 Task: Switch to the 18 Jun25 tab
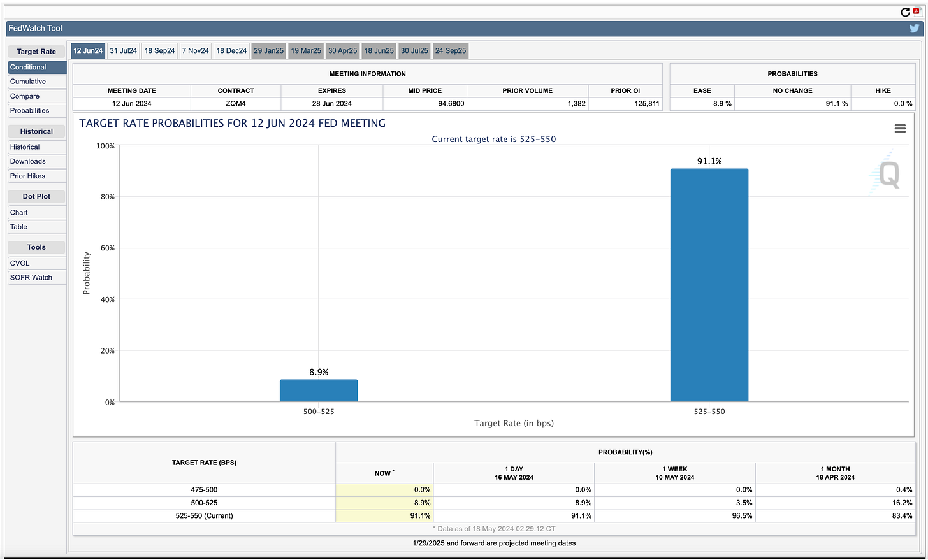coord(379,51)
